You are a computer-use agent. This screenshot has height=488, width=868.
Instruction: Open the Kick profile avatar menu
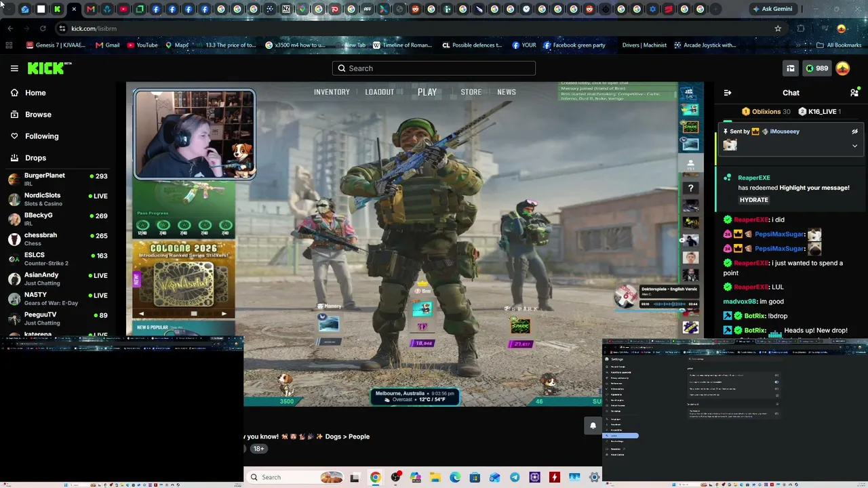[x=843, y=68]
